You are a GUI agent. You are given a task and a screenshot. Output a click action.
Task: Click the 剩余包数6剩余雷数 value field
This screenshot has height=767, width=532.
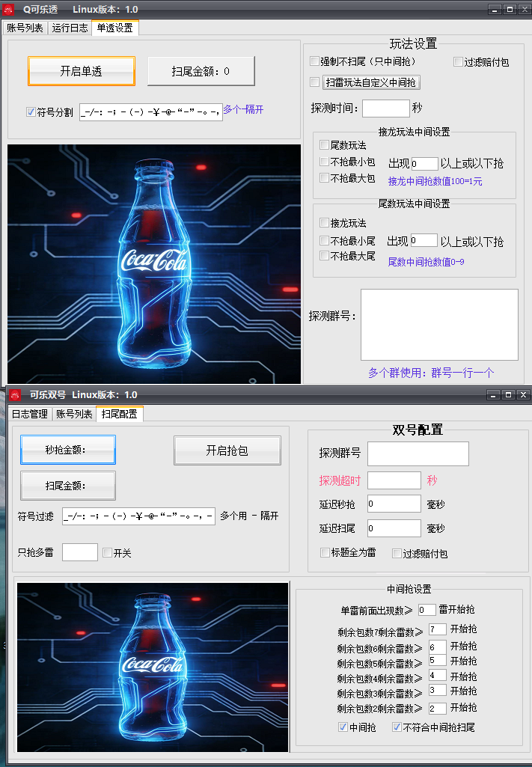(x=438, y=647)
